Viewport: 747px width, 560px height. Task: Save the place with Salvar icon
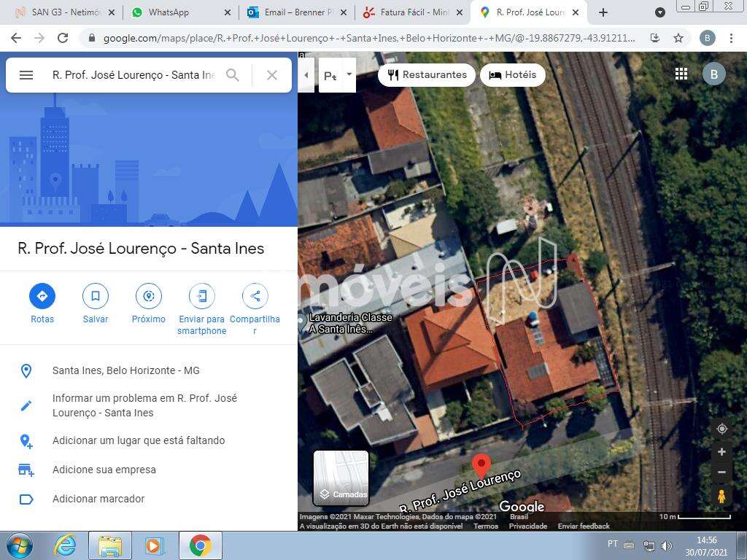coord(96,296)
